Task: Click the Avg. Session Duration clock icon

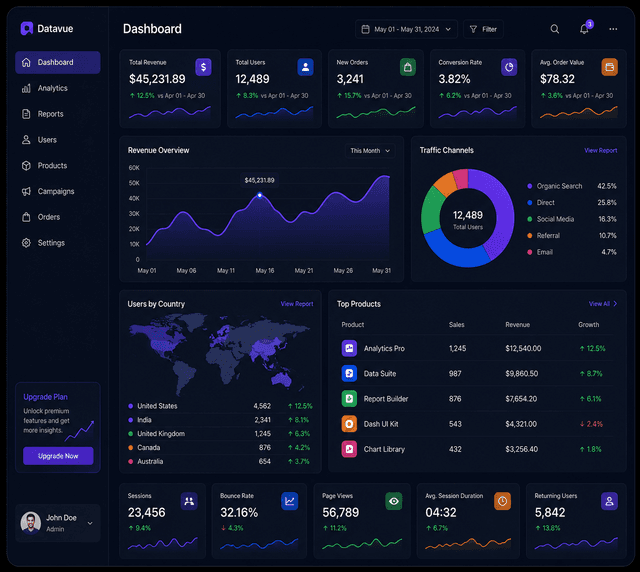Action: point(502,501)
